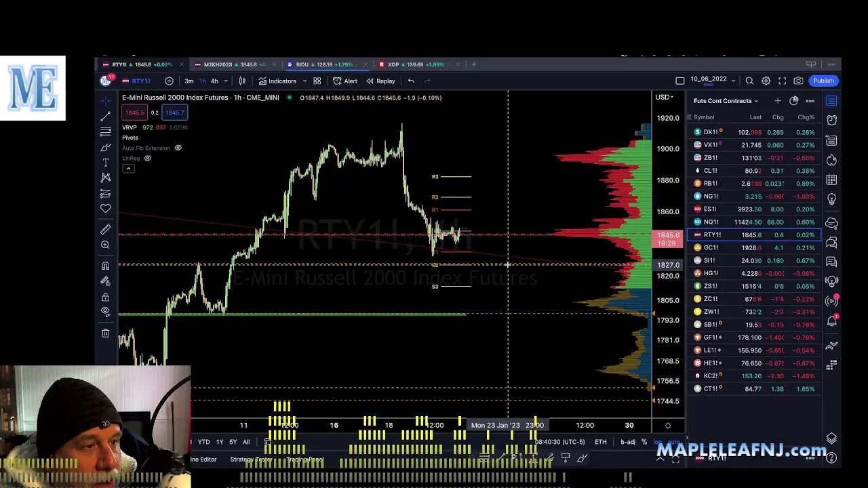Screen dimensions: 868x488
Task: Remove drawings with trash icon
Action: 106,333
